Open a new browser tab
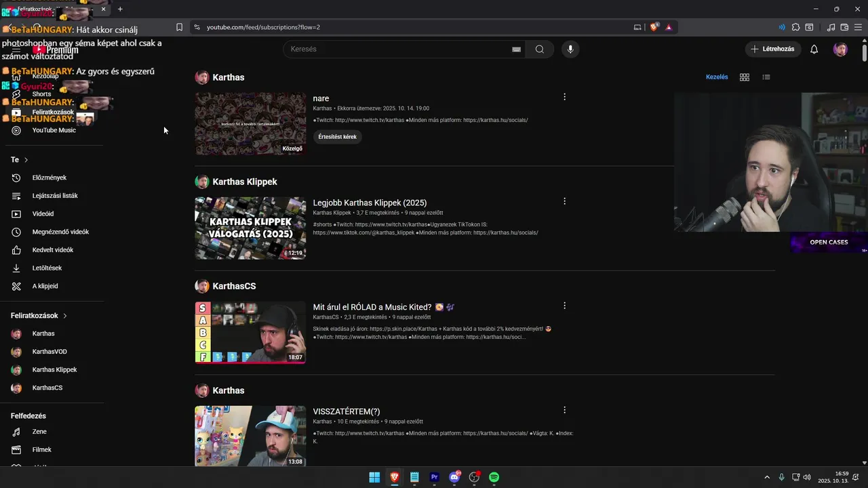The image size is (868, 488). tap(120, 9)
